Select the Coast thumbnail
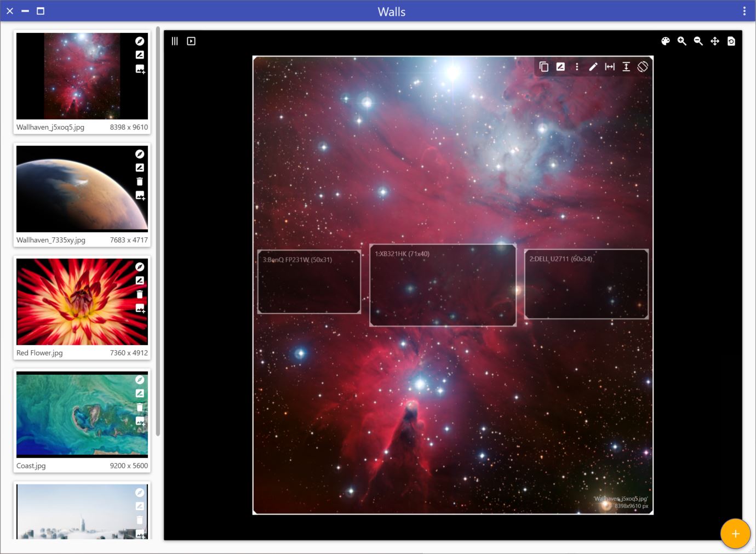Screen dimensions: 756x554 pos(82,415)
